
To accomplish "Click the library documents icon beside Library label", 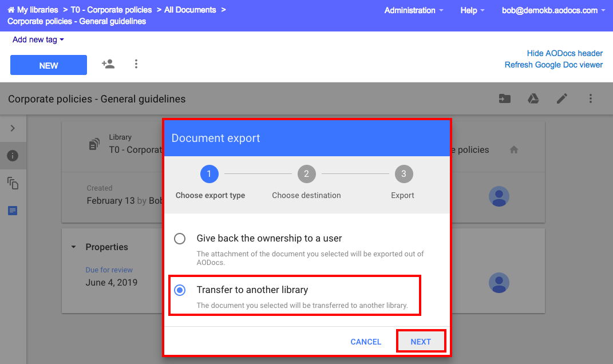I will [x=94, y=144].
